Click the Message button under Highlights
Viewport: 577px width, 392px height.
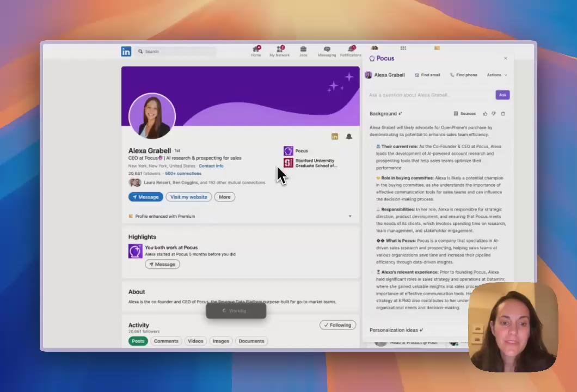tap(162, 264)
